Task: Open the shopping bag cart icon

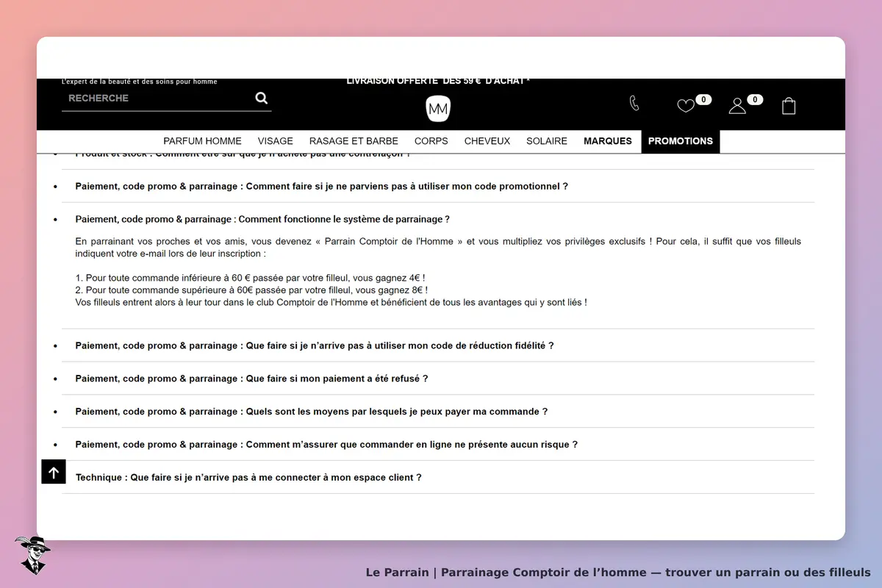Action: (789, 106)
